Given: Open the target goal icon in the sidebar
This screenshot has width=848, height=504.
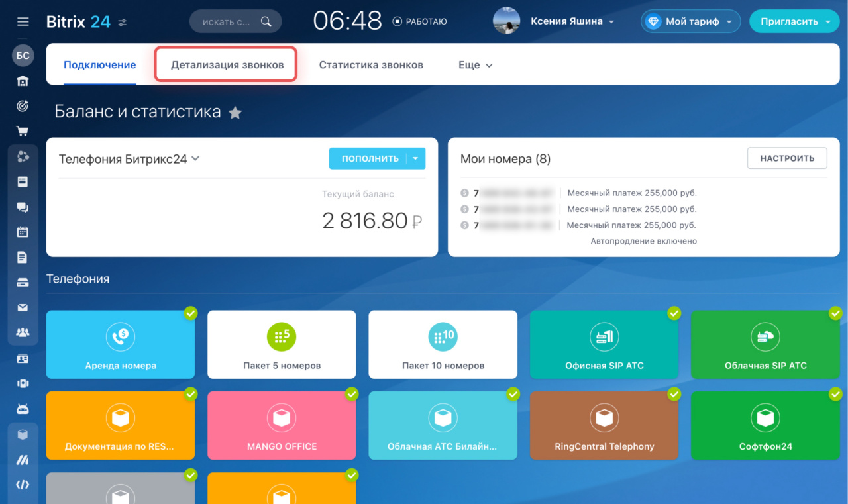Looking at the screenshot, I should point(23,106).
